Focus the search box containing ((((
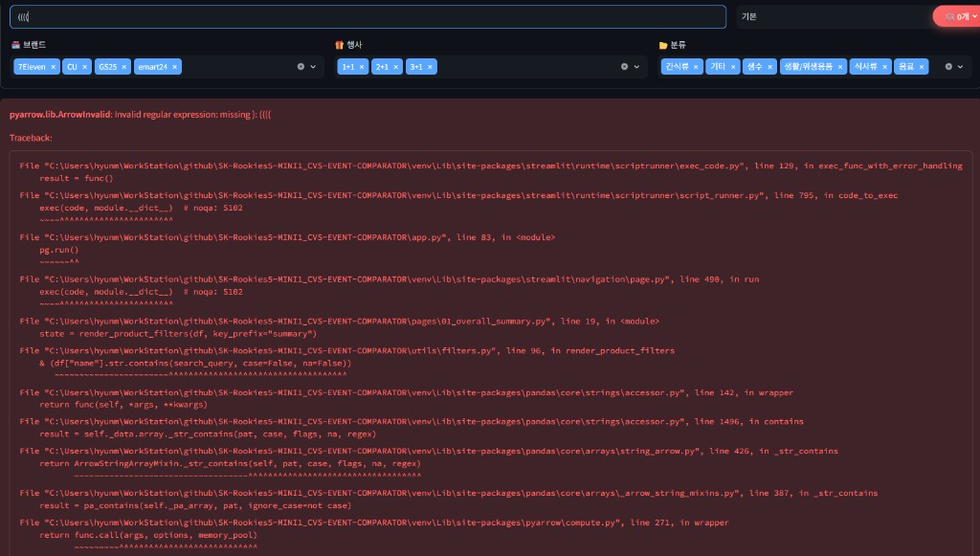The image size is (980, 556). click(367, 17)
